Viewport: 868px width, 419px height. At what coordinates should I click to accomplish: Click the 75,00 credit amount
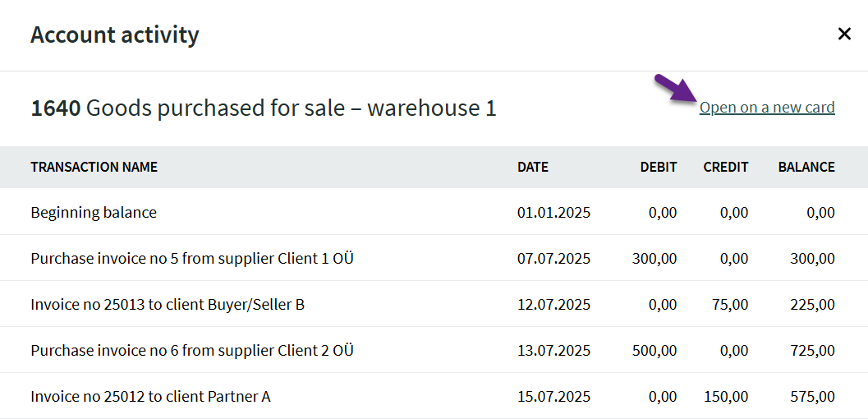pos(730,305)
